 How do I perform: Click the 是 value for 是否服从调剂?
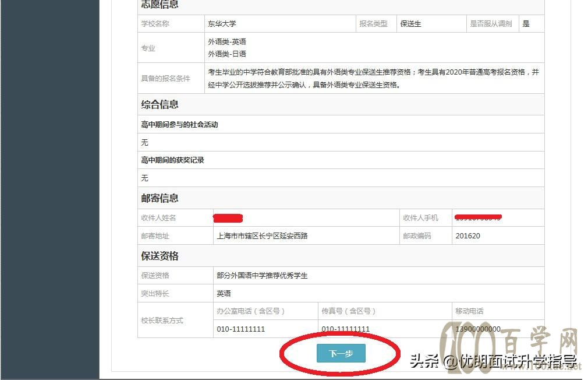526,24
